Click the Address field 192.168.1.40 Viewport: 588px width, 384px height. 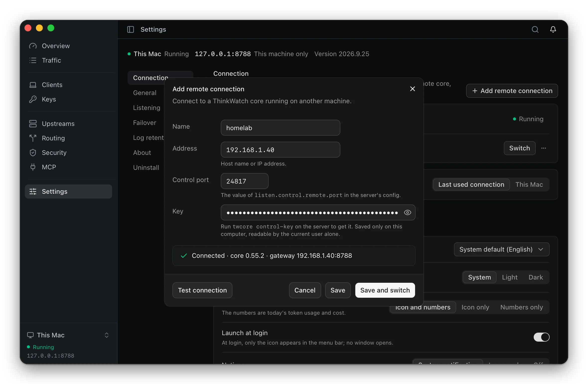(280, 150)
